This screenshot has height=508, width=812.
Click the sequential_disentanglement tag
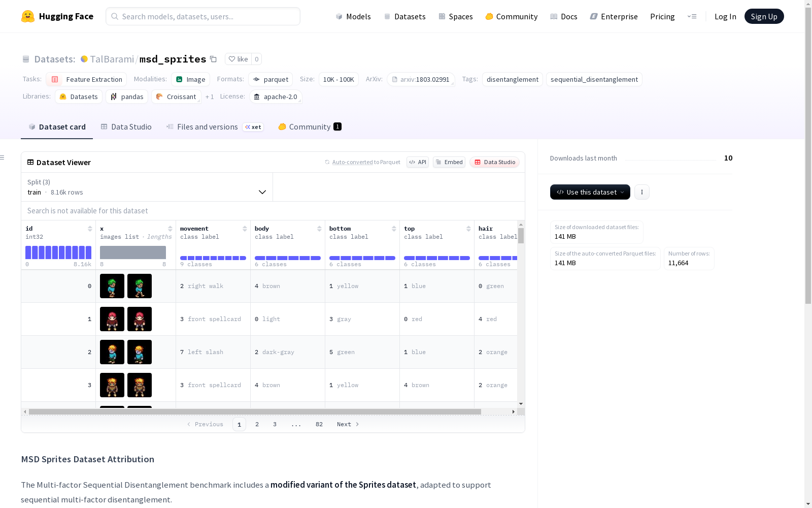click(594, 79)
